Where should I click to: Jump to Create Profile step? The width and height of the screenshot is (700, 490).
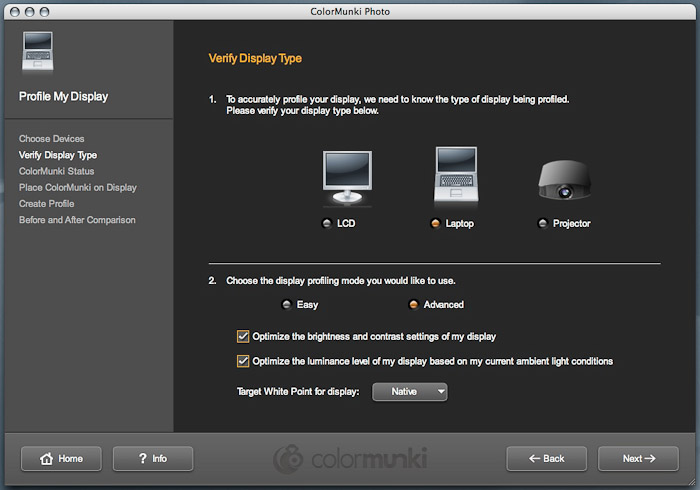click(x=46, y=203)
